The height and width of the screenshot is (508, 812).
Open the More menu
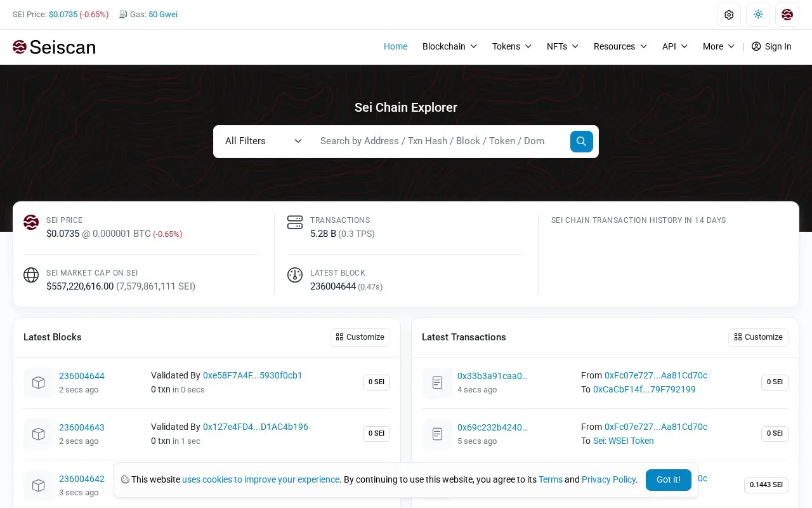pyautogui.click(x=719, y=46)
